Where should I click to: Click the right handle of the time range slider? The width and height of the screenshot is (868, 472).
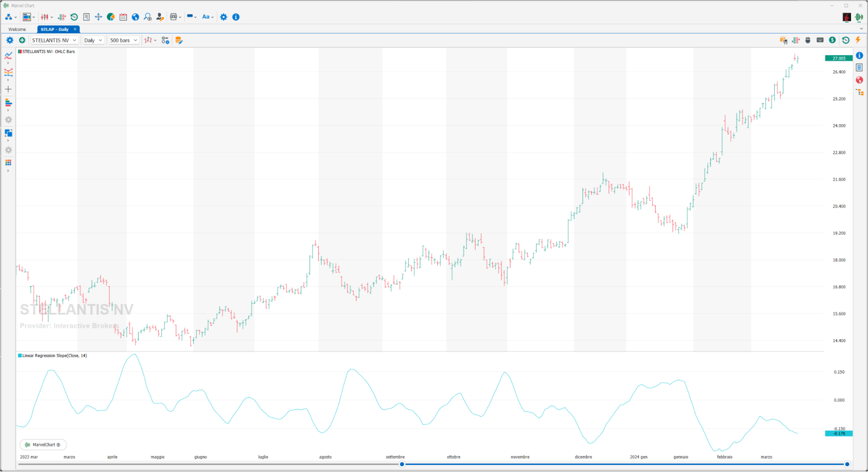pos(847,464)
